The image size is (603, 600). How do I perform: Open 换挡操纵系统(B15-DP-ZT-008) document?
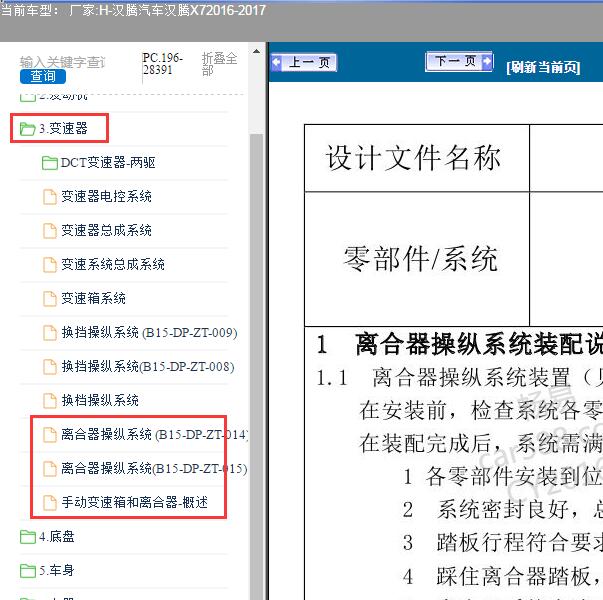[x=148, y=367]
